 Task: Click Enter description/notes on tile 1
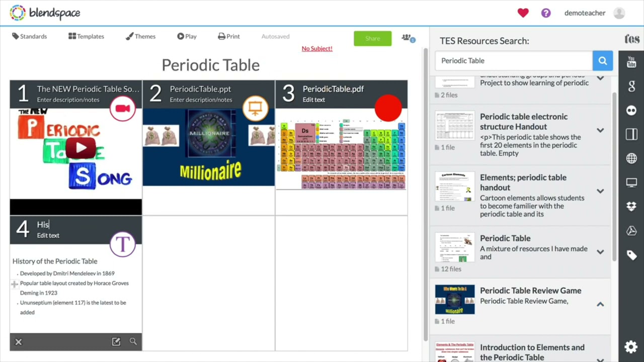pos(68,100)
